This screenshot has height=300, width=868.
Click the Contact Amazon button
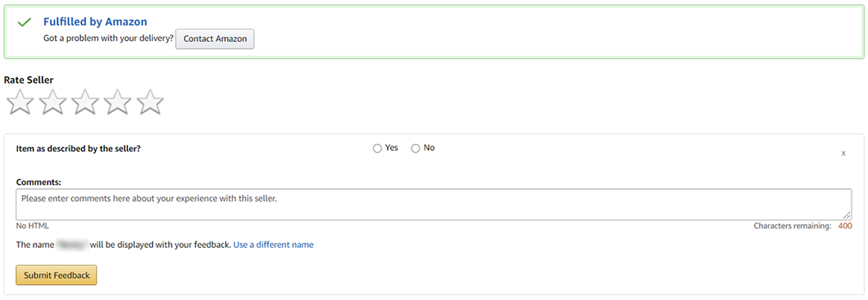[x=215, y=39]
